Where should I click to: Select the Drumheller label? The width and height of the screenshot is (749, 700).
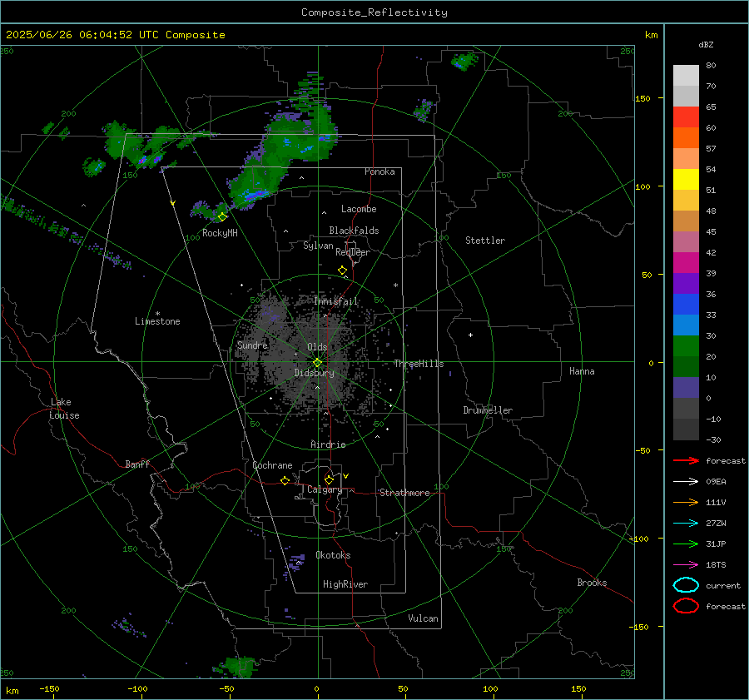click(x=488, y=410)
